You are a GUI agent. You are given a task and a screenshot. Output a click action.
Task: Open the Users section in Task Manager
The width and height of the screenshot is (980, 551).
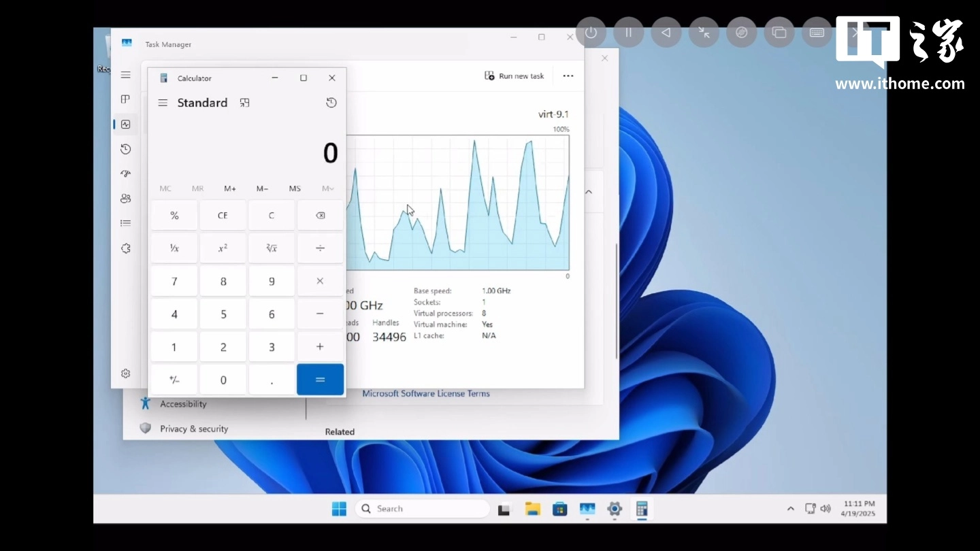125,198
